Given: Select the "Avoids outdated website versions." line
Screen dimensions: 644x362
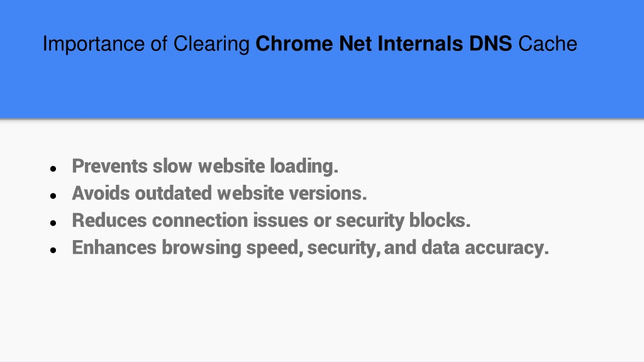Looking at the screenshot, I should pos(219,194).
